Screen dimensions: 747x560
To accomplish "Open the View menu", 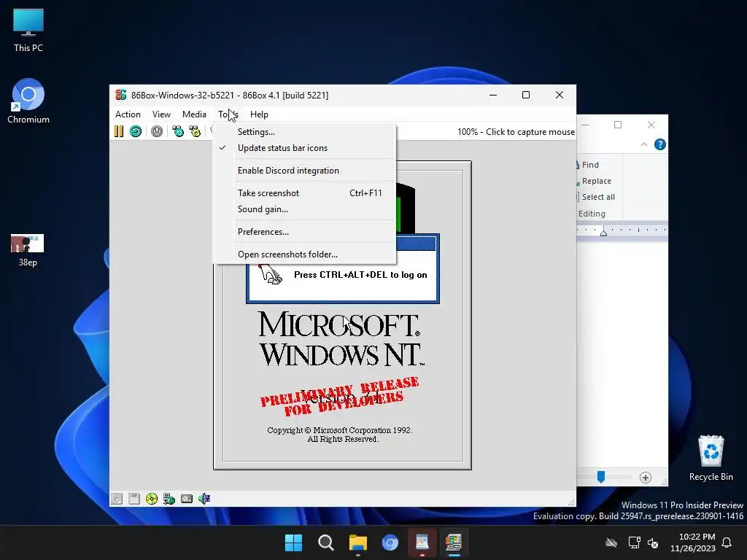I will point(161,114).
